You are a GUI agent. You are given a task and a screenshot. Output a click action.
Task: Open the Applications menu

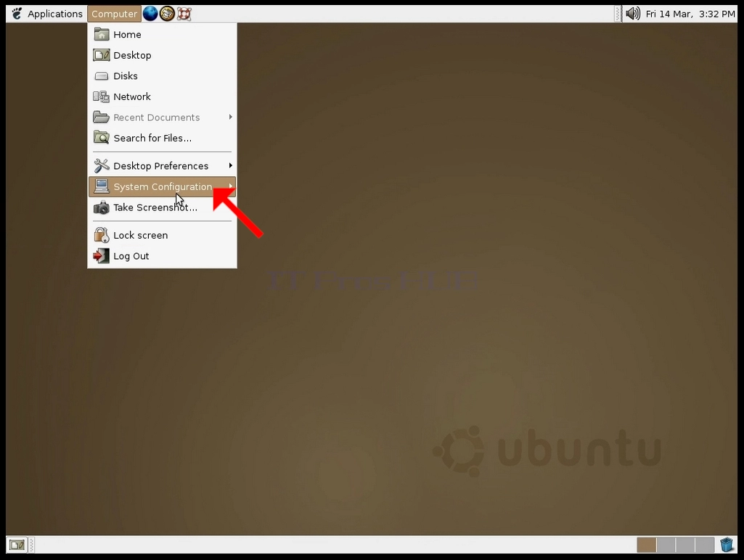46,14
